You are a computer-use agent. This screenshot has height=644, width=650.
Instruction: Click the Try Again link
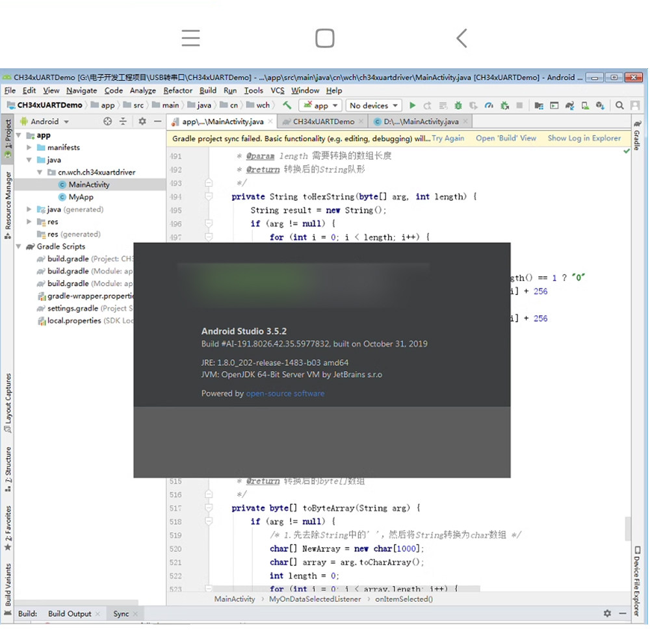pos(448,138)
